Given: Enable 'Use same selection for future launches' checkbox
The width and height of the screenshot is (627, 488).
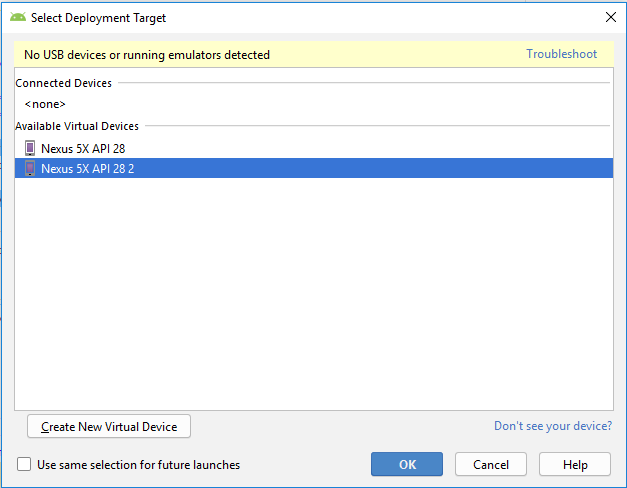Looking at the screenshot, I should (24, 464).
